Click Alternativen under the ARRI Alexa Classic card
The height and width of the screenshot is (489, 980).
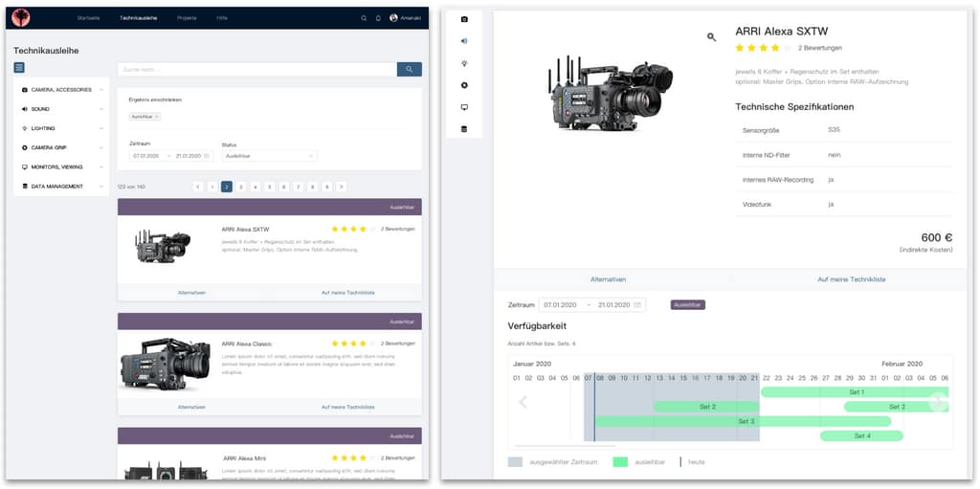191,407
